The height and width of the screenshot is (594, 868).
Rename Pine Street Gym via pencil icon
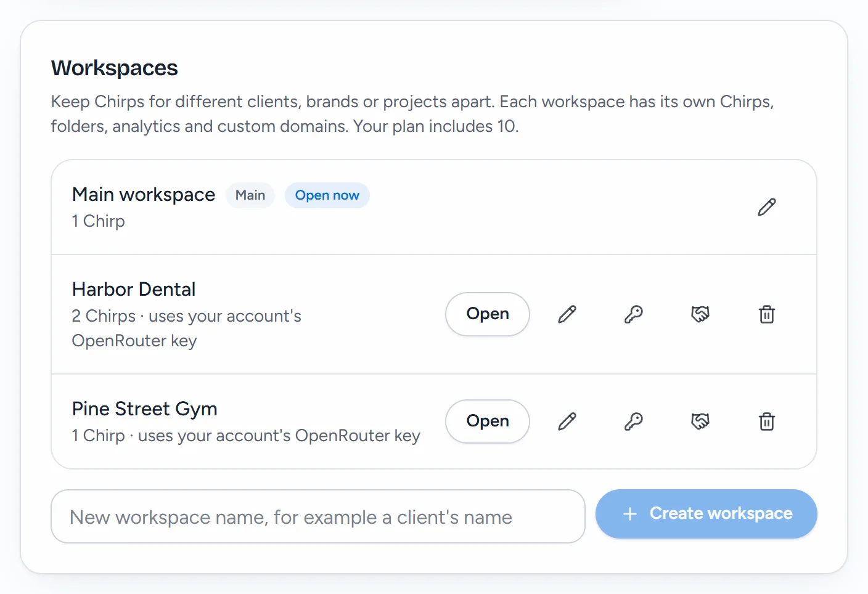tap(567, 421)
